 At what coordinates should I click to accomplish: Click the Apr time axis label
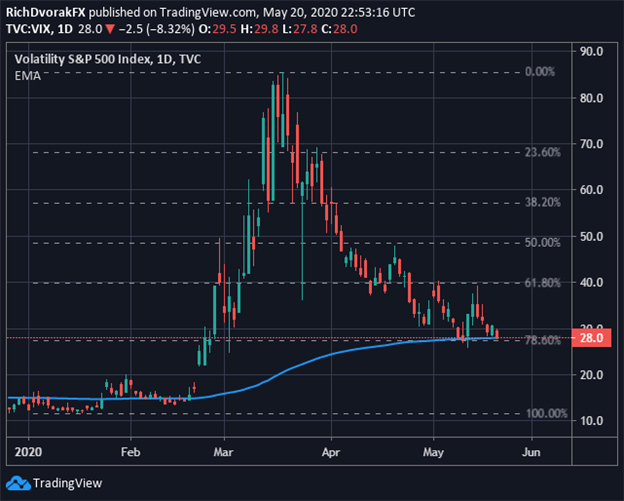pos(331,452)
